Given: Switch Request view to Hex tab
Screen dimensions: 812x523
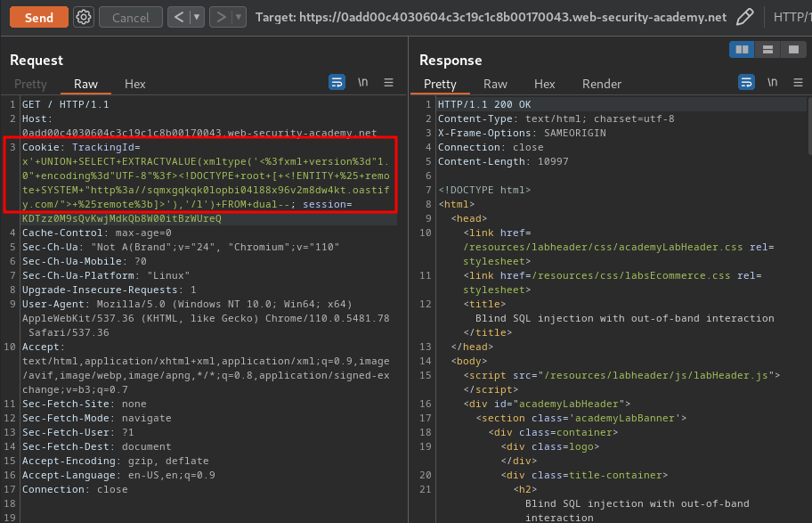Looking at the screenshot, I should pyautogui.click(x=134, y=84).
